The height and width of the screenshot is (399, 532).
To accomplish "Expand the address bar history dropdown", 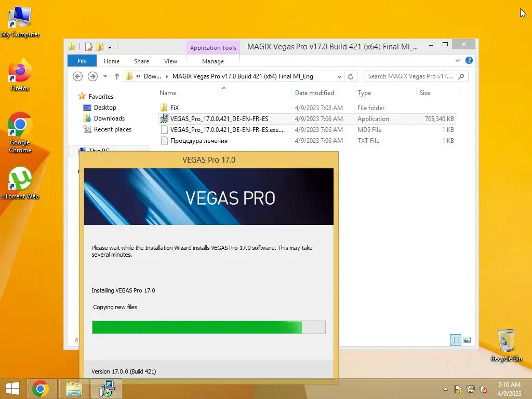I will [339, 76].
